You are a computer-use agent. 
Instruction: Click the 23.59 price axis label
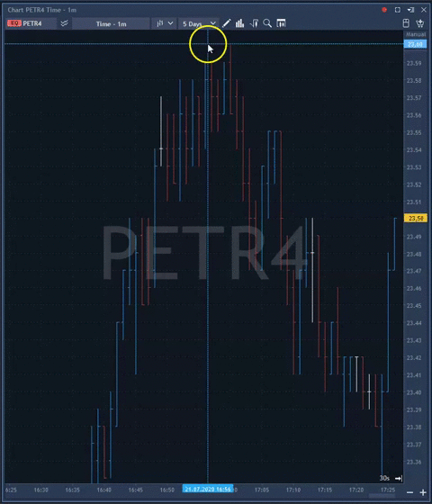coord(414,63)
